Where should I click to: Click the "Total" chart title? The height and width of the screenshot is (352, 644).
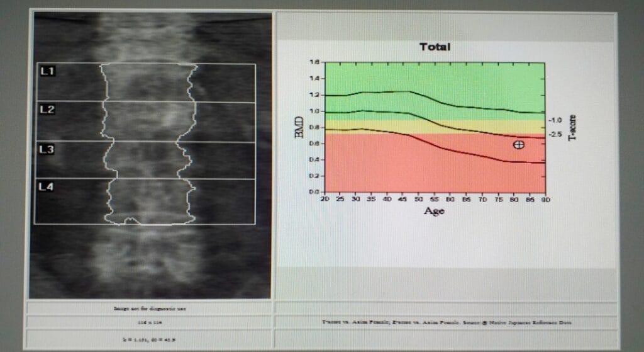(x=435, y=47)
